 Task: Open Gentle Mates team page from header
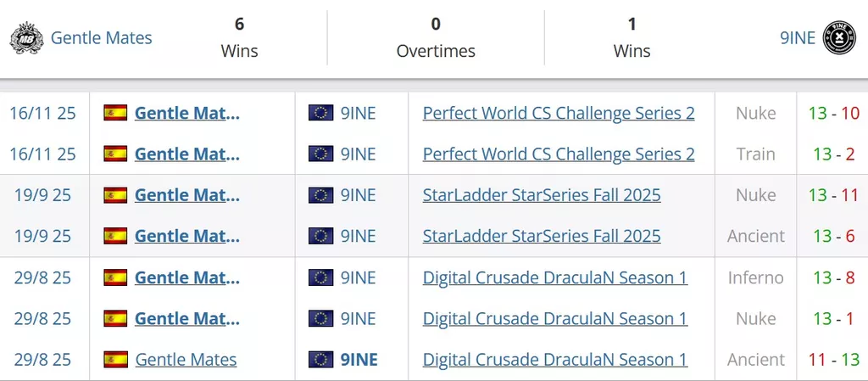click(102, 38)
